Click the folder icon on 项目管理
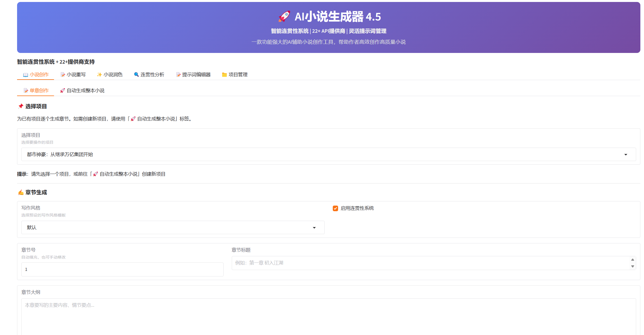Screen dimensions: 644x335 pos(224,75)
